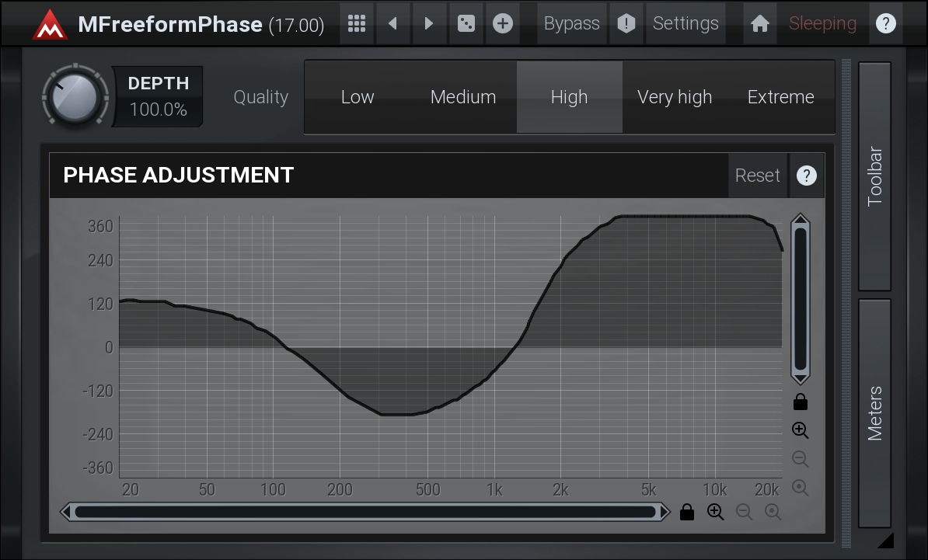Open help question mark in title bar
Screen dimensions: 928x560
(x=885, y=23)
